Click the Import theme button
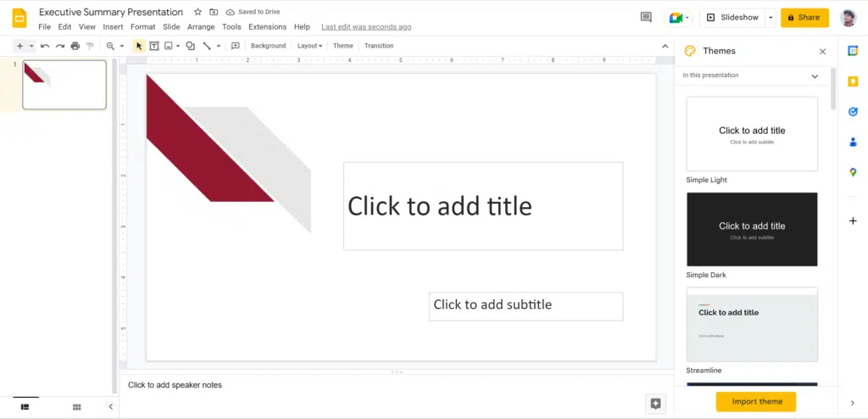This screenshot has height=419, width=868. coord(756,402)
